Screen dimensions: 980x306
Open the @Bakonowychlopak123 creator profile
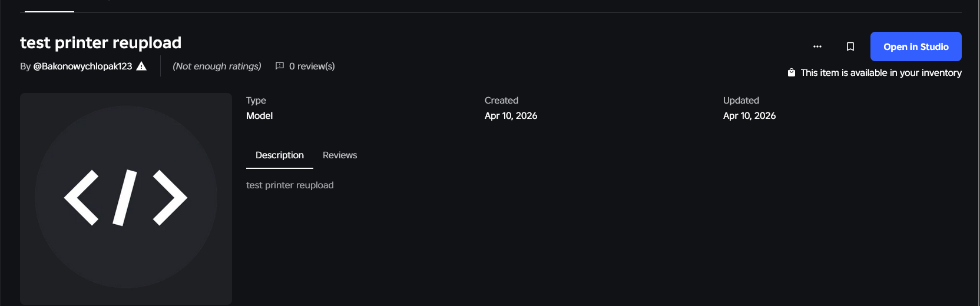pyautogui.click(x=82, y=66)
